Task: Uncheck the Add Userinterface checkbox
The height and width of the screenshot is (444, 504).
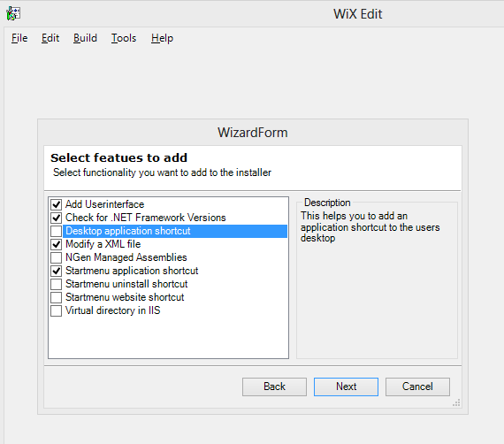Action: [57, 204]
